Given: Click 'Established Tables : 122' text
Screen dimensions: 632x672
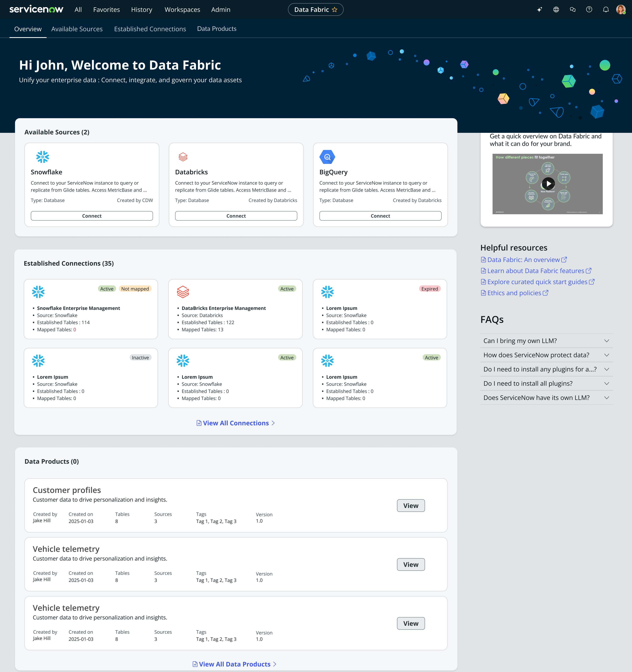Looking at the screenshot, I should (208, 323).
